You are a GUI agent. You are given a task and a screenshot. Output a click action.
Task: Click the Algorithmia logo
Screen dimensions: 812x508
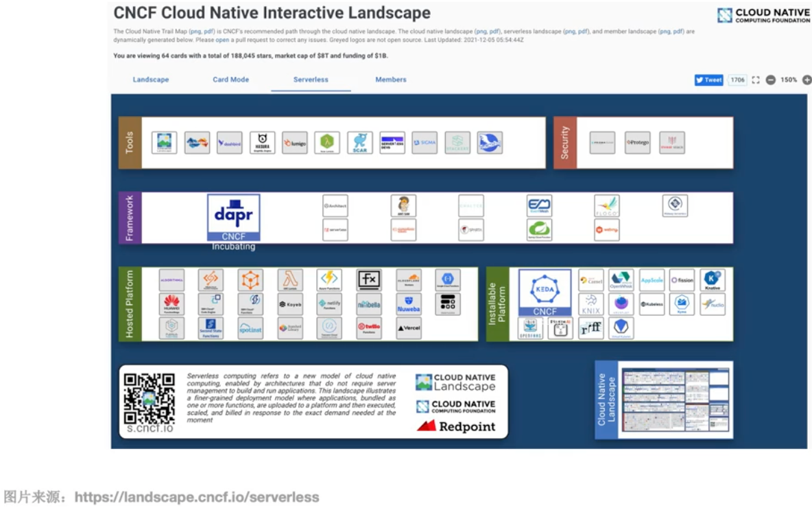point(172,280)
